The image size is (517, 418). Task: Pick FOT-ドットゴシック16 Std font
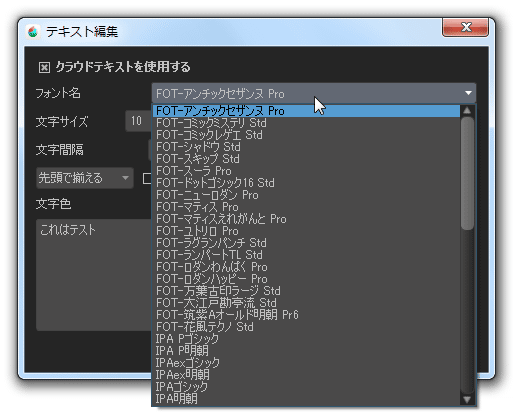coord(306,183)
